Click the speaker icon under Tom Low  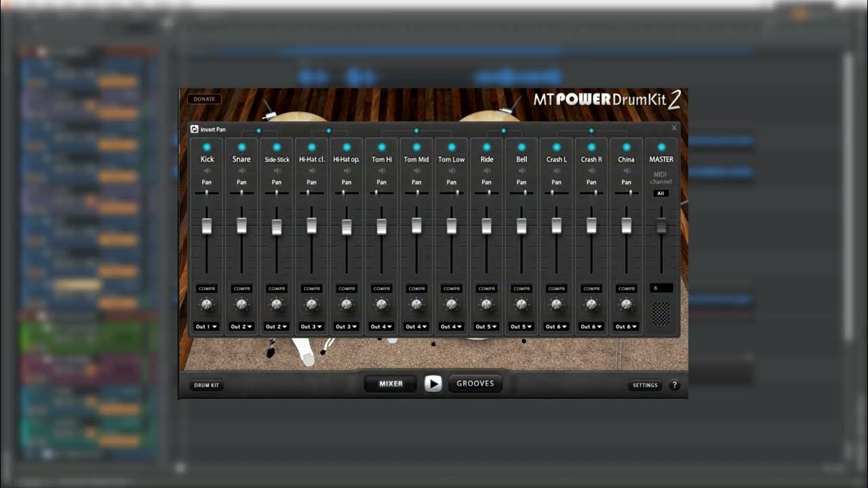pyautogui.click(x=452, y=171)
